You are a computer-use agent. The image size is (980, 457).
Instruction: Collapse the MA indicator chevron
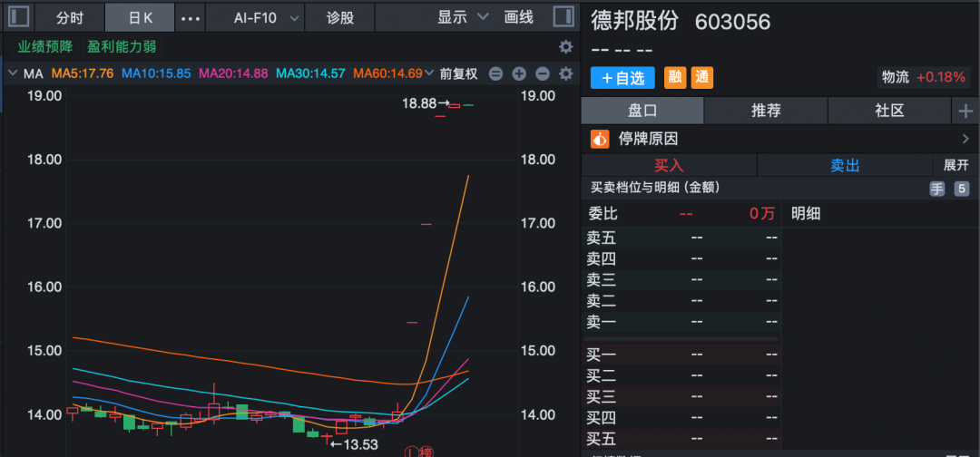click(12, 73)
